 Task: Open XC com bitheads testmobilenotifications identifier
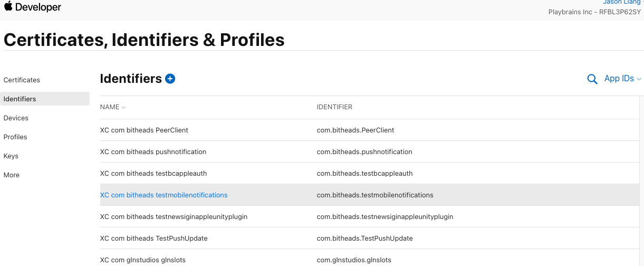click(164, 195)
